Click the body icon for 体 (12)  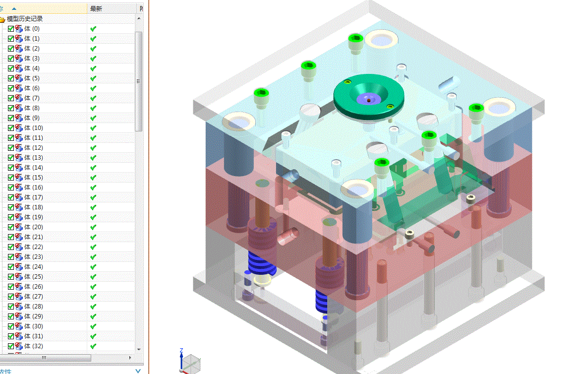coord(19,148)
